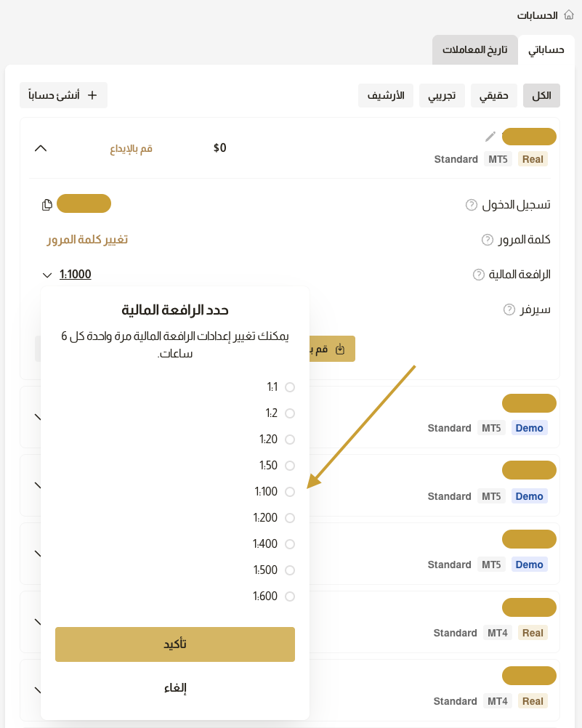Click help icon beside الرافعة المالية
The height and width of the screenshot is (728, 582).
479,275
